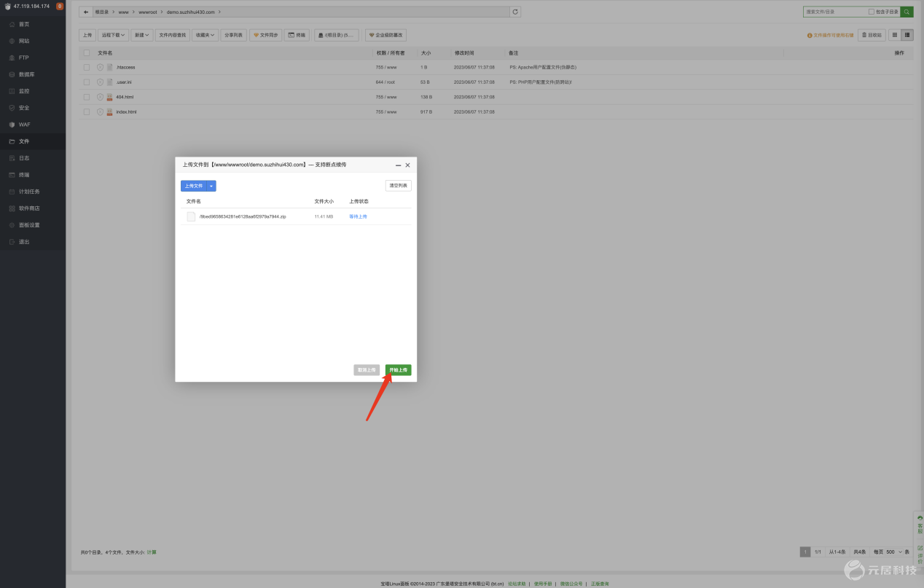Click the demo.suzhihui430.com breadcrumb segment
This screenshot has width=924, height=588.
191,12
